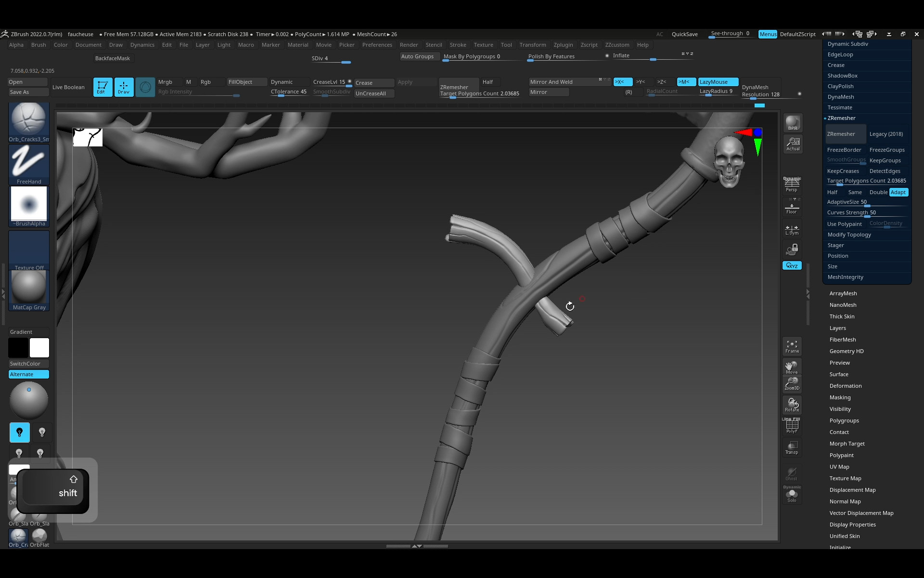Toggle the >X< symmetry axis
The height and width of the screenshot is (578, 924).
[622, 82]
